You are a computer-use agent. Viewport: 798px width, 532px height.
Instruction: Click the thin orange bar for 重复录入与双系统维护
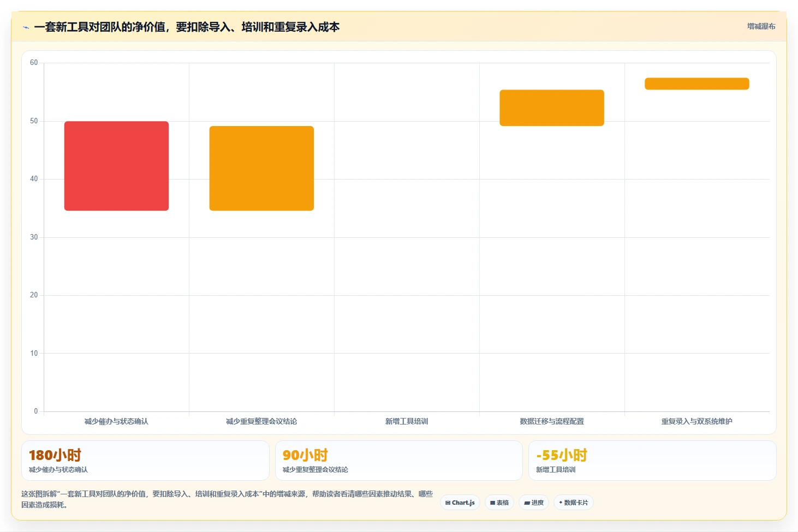(x=697, y=83)
